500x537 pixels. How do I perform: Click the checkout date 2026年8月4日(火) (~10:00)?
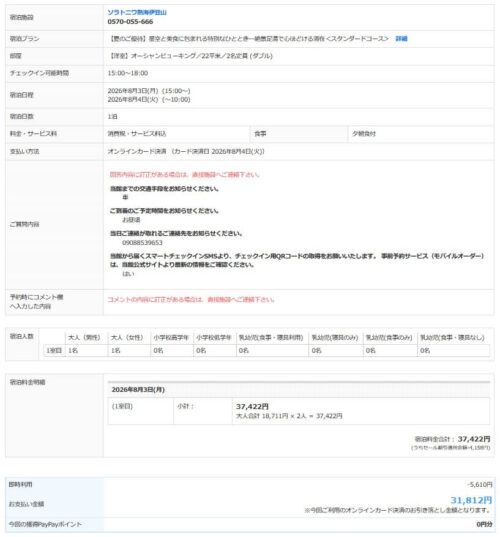pos(149,100)
